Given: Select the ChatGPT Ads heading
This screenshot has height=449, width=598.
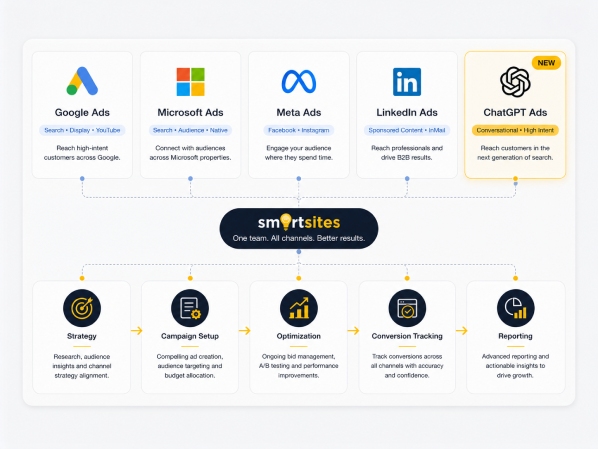Looking at the screenshot, I should 515,113.
